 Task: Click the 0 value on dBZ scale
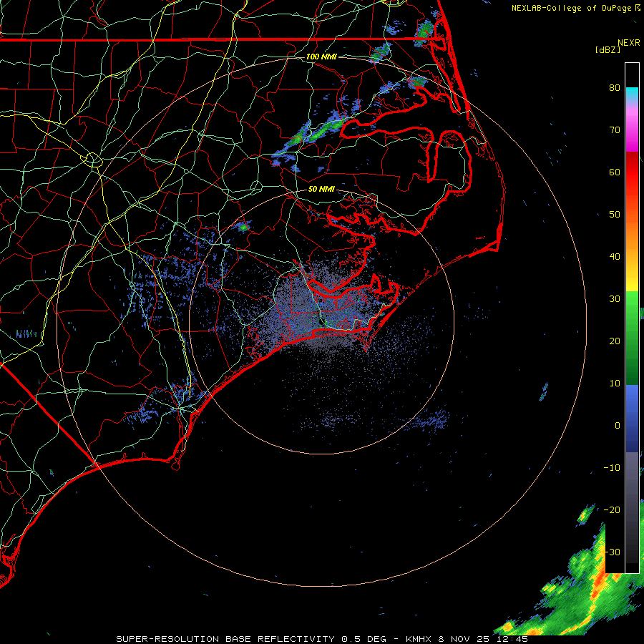pyautogui.click(x=618, y=426)
